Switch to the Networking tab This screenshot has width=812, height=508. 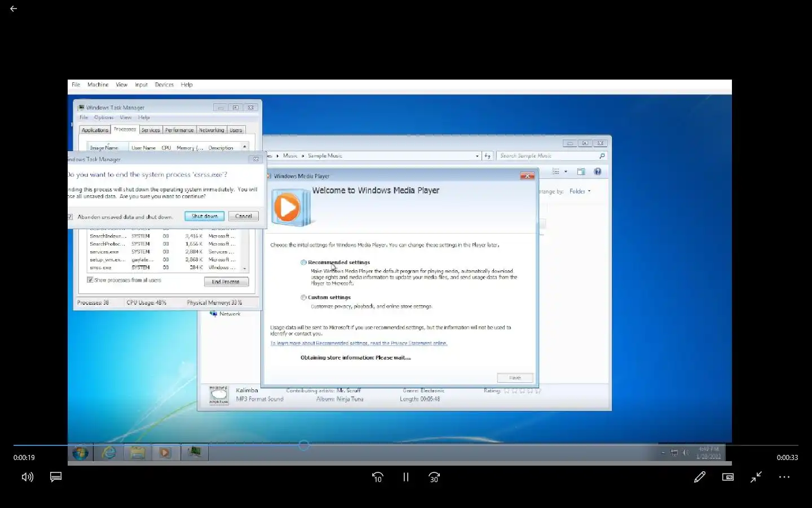click(211, 130)
